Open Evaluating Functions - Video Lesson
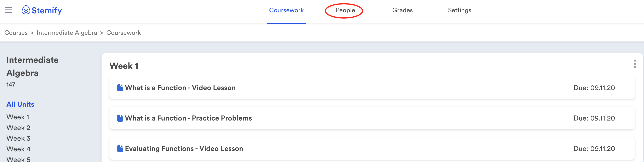Viewport: 644px width, 162px height. pos(184,149)
